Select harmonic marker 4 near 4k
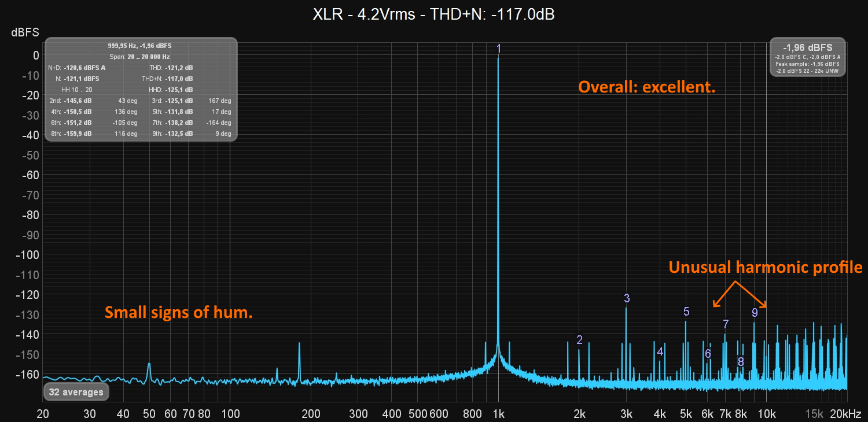868x422 pixels. [x=660, y=351]
